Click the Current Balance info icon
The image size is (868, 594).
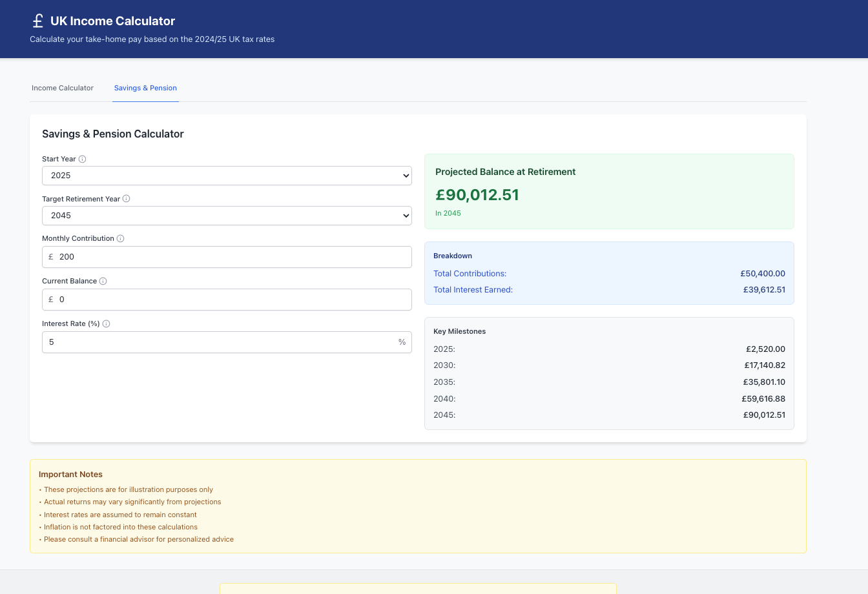coord(102,281)
